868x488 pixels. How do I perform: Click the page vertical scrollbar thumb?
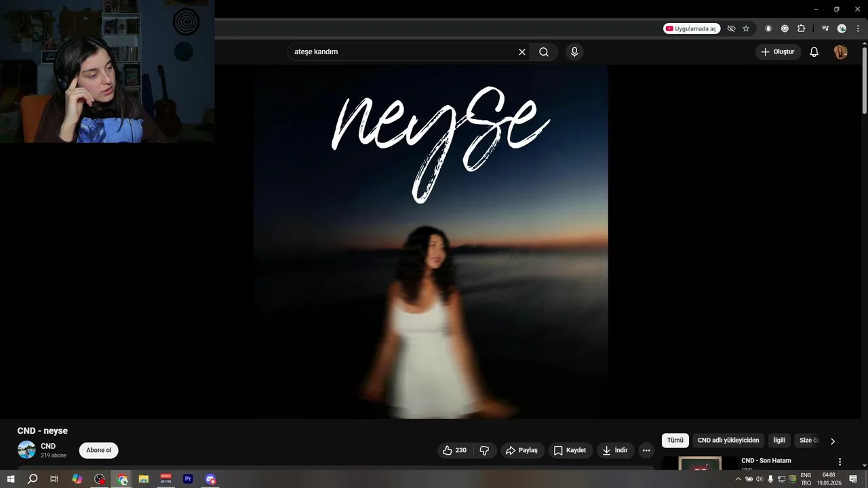[x=864, y=79]
